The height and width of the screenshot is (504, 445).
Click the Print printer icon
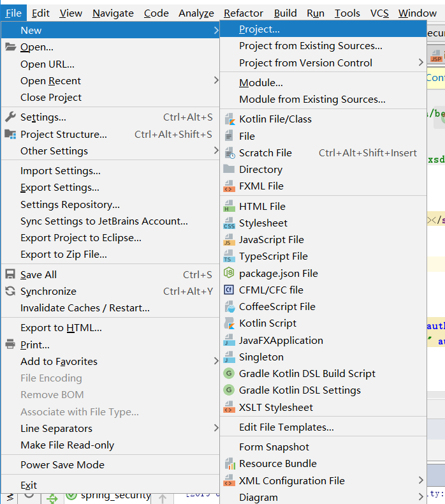coord(10,345)
